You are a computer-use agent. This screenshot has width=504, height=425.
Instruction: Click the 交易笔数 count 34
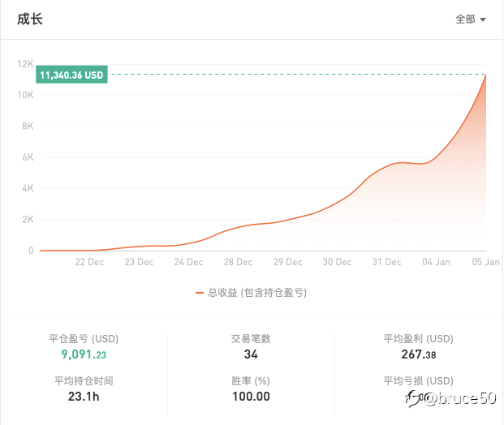(251, 354)
